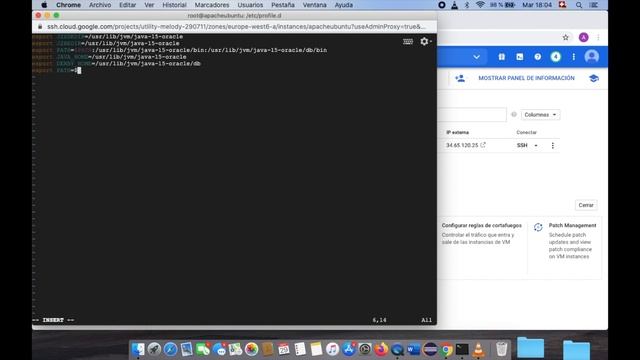Open the purple Chrome profile avatar
This screenshot has height=360, width=640.
[583, 38]
